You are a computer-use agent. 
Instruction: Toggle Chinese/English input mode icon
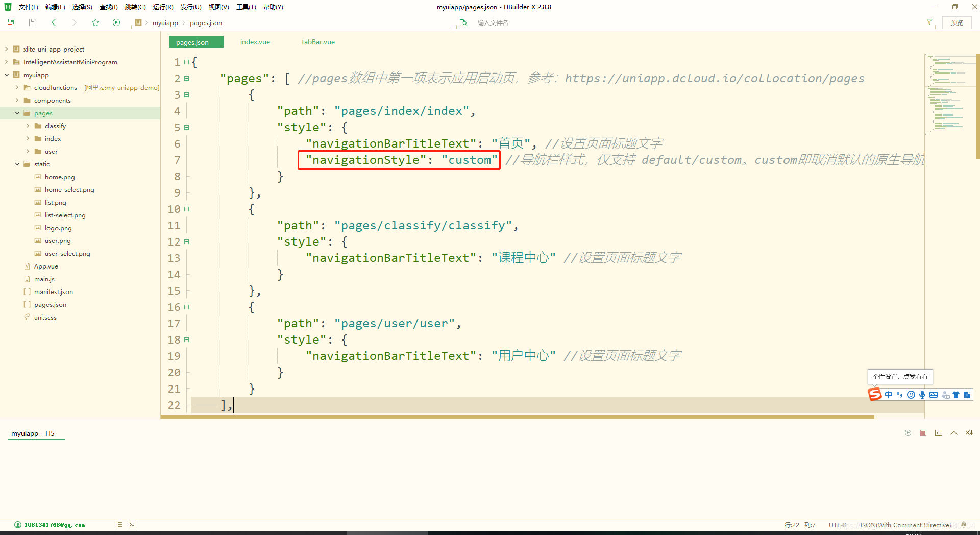pos(889,395)
